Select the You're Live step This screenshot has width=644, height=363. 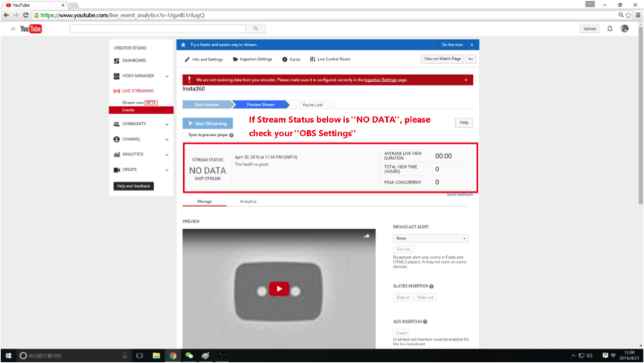pos(312,105)
